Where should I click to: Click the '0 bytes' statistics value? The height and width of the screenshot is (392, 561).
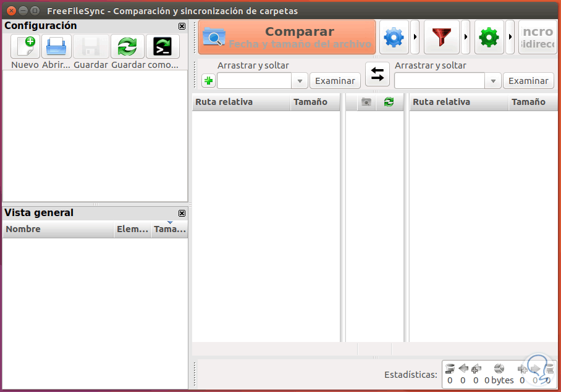[x=499, y=380]
